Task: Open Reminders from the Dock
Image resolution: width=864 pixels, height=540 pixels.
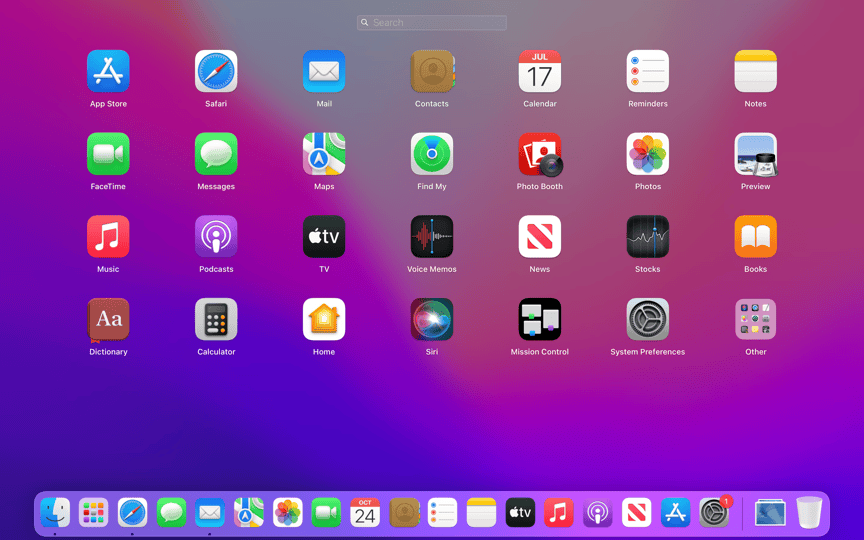Action: point(442,512)
